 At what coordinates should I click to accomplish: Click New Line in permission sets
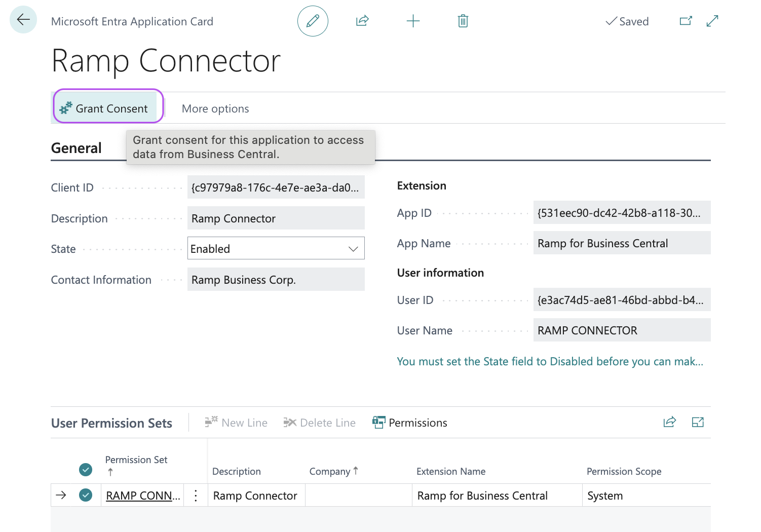click(x=236, y=423)
